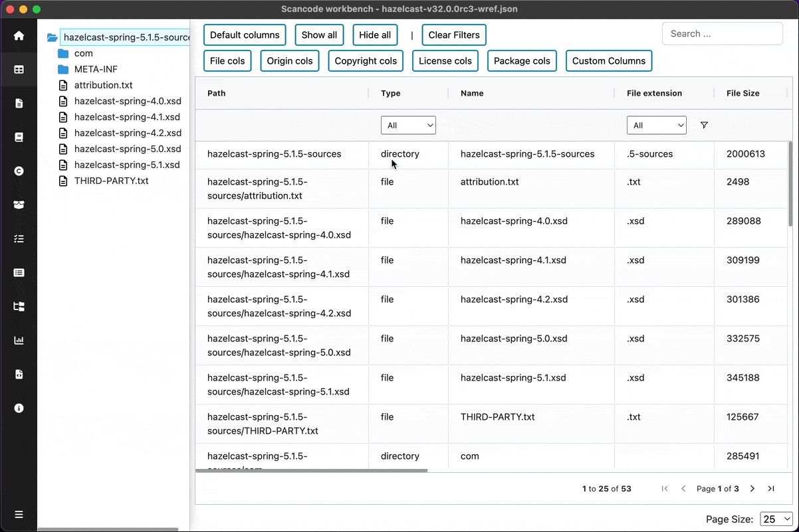
Task: Open the dependency tree sidebar icon
Action: click(19, 306)
